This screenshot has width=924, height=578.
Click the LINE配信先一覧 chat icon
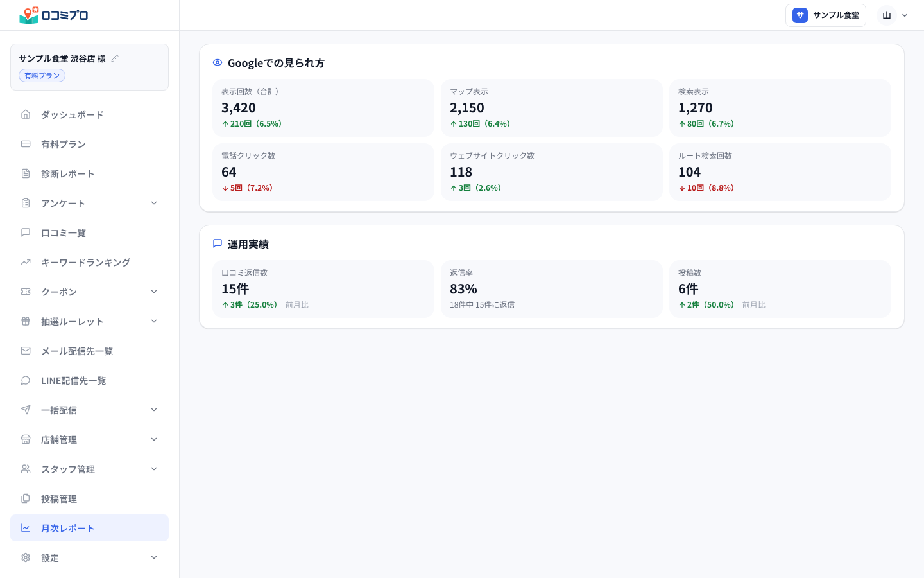(x=26, y=380)
